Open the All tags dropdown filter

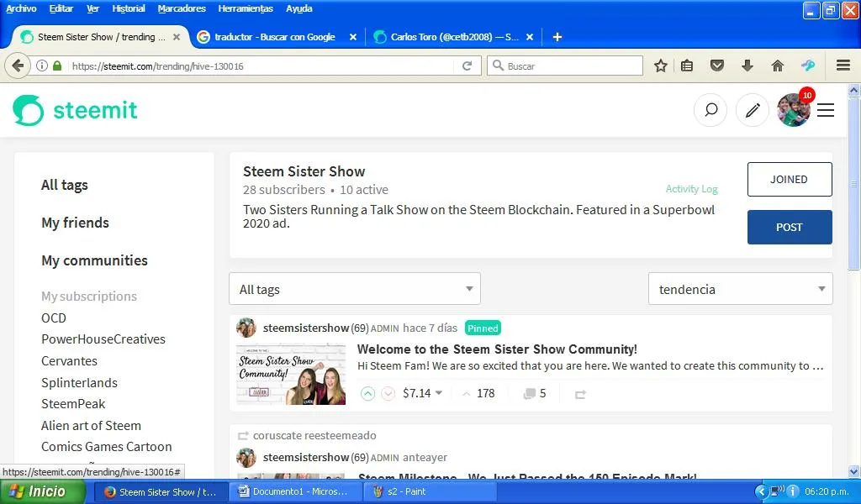click(355, 288)
